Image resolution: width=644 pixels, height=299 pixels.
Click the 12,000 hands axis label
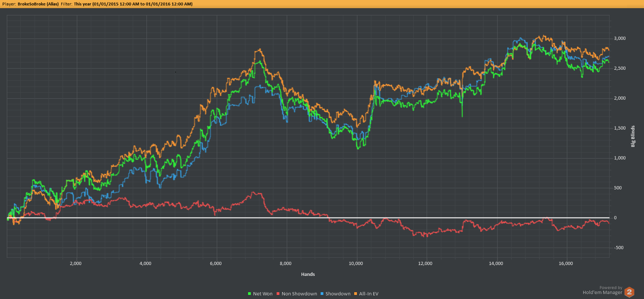tap(426, 263)
